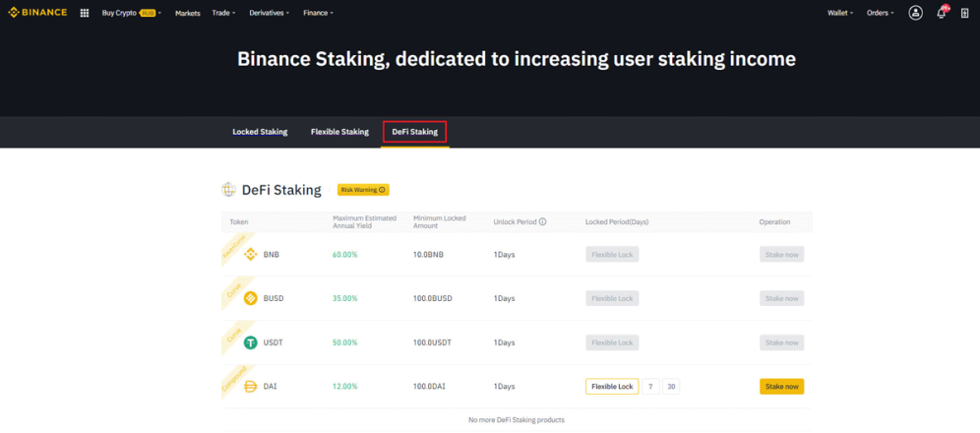
Task: Select Flexible Lock for DAI
Action: pyautogui.click(x=612, y=386)
